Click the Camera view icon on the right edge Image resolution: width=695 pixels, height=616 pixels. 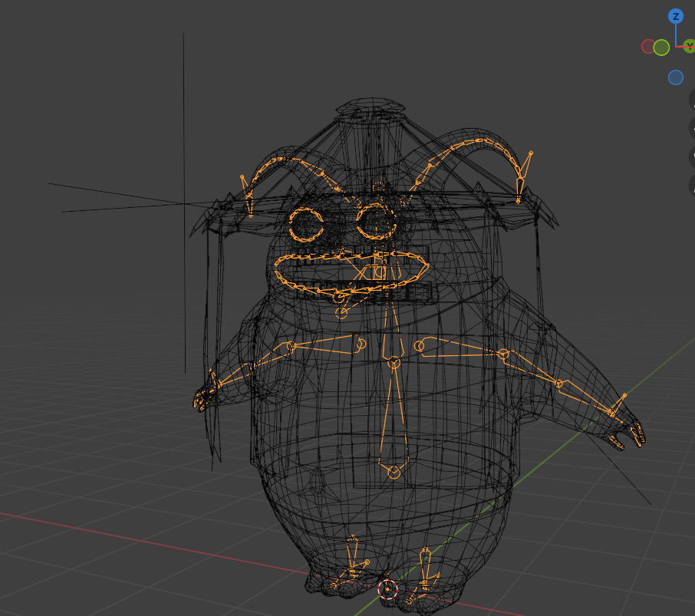coord(691,156)
